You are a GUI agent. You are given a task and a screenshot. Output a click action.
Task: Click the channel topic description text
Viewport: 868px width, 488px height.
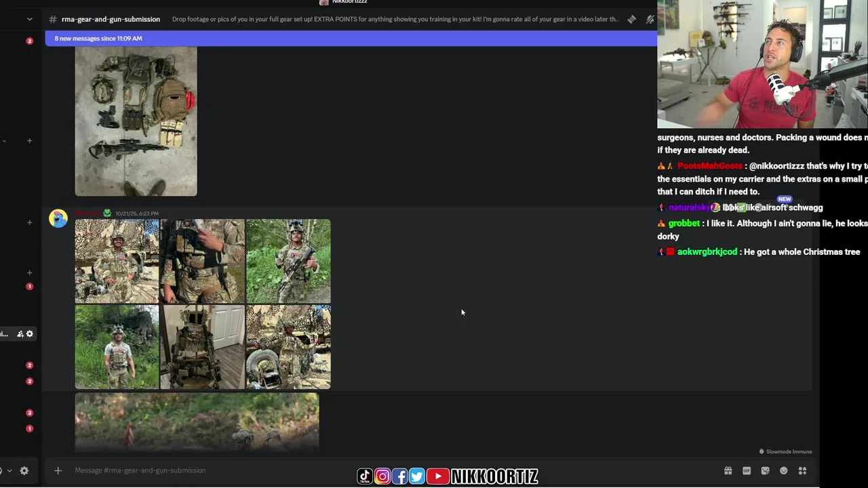395,19
